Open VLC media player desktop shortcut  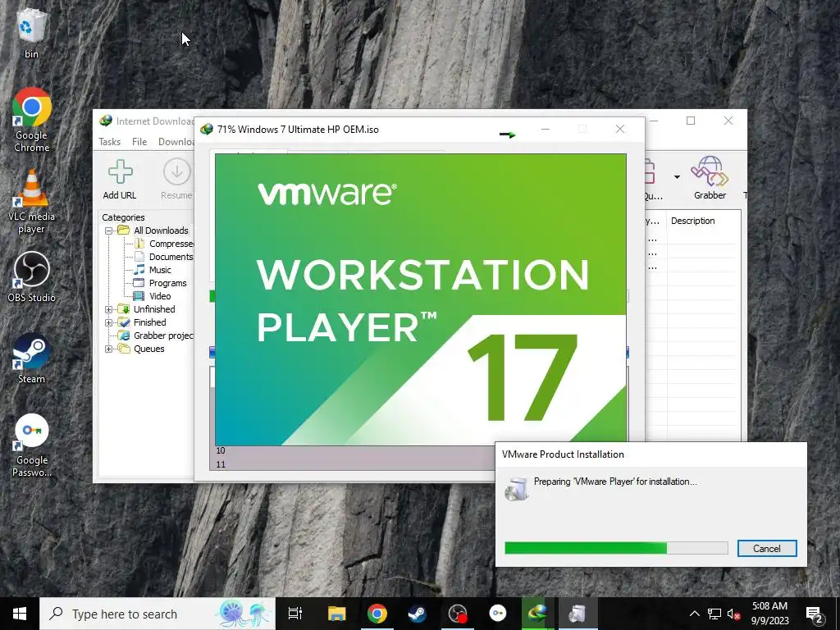click(x=32, y=202)
